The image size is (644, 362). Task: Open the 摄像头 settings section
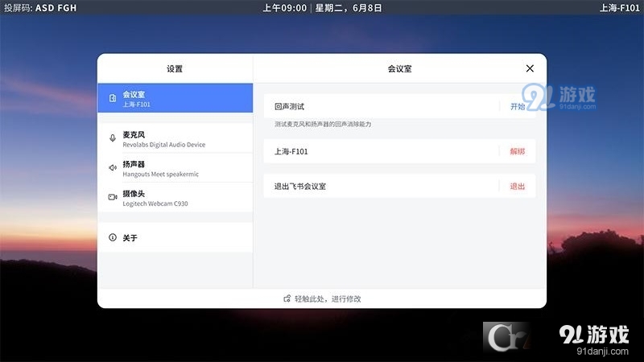click(x=175, y=197)
